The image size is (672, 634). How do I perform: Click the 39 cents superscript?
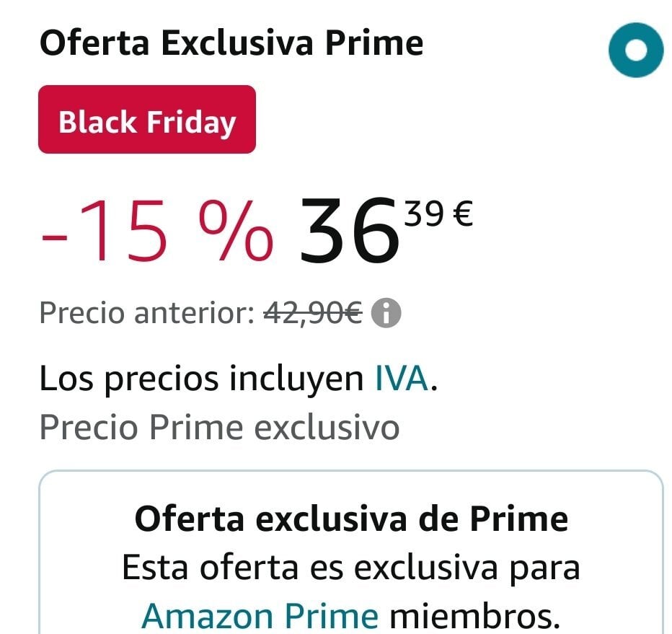pos(423,214)
